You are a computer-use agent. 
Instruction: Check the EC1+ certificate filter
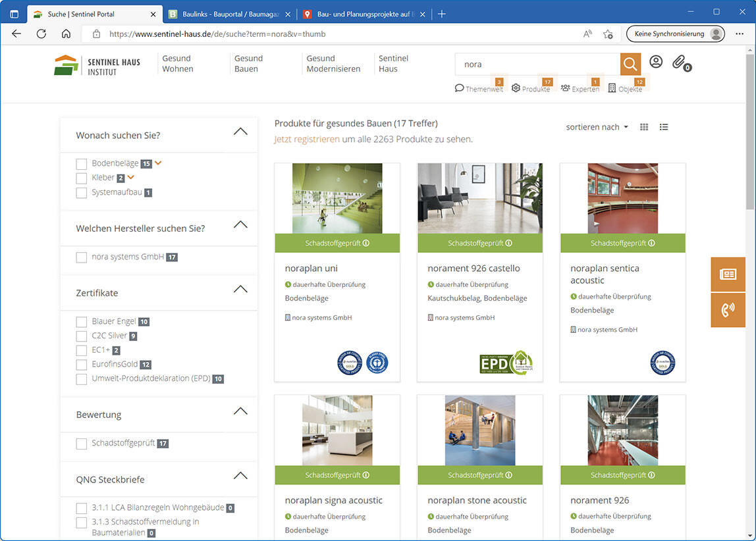(x=82, y=350)
